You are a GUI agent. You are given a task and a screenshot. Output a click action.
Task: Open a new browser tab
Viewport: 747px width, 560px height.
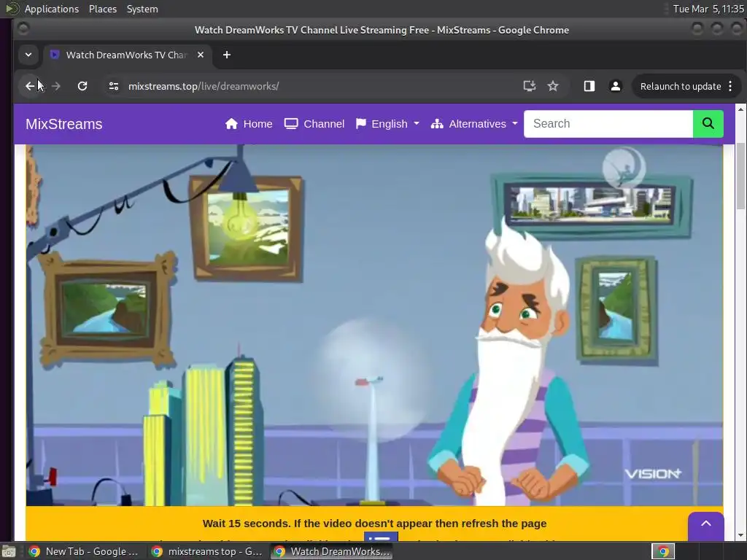coord(227,55)
